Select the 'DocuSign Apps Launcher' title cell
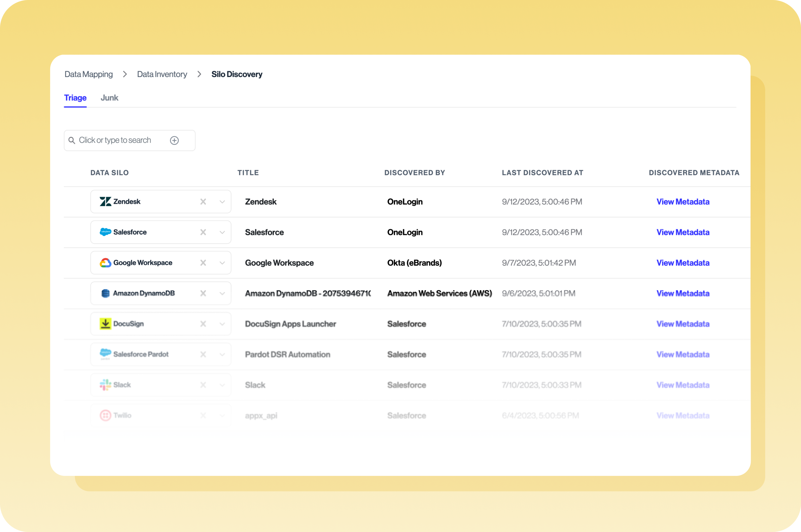 (290, 324)
